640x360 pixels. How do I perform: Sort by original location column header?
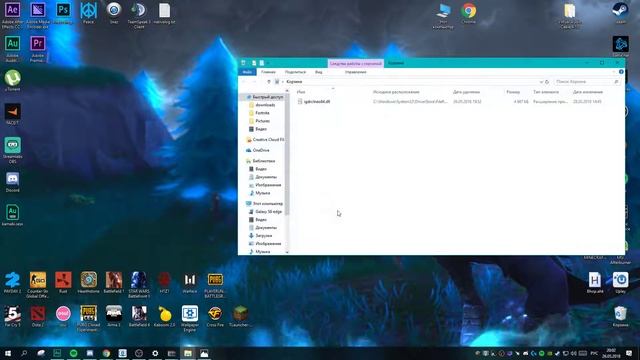click(396, 92)
